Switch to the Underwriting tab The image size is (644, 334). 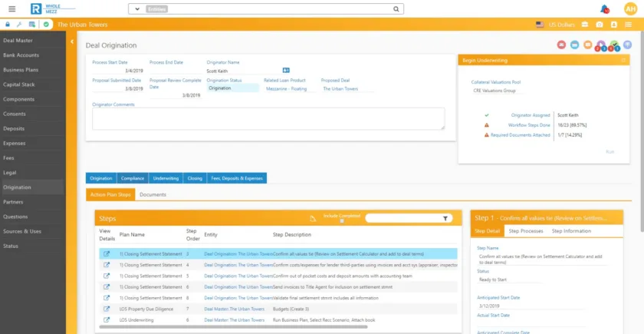(x=166, y=178)
